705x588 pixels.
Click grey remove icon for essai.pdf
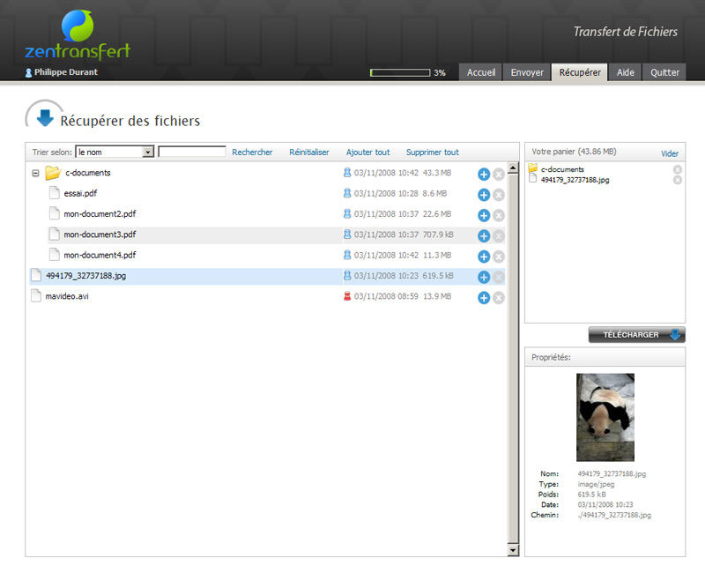pos(499,195)
